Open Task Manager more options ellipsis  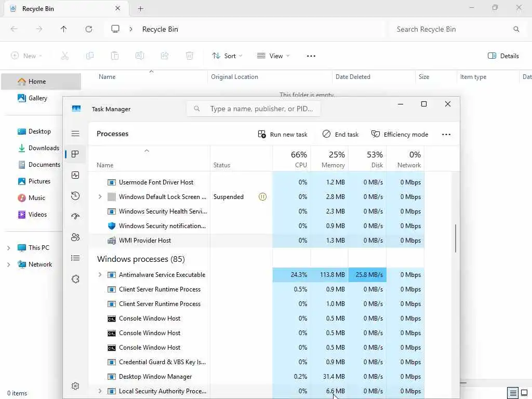[x=446, y=135]
